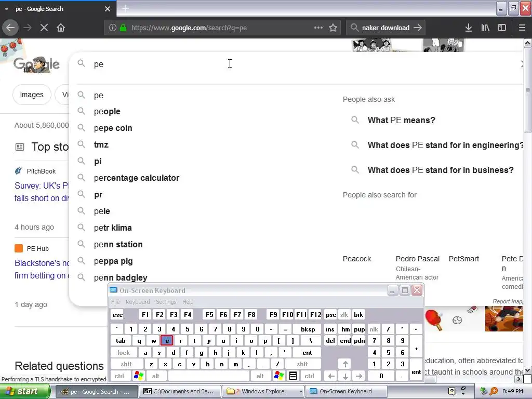This screenshot has width=532, height=399.
Task: Toggle the right ctrl key on keyboard
Action: coord(310,376)
